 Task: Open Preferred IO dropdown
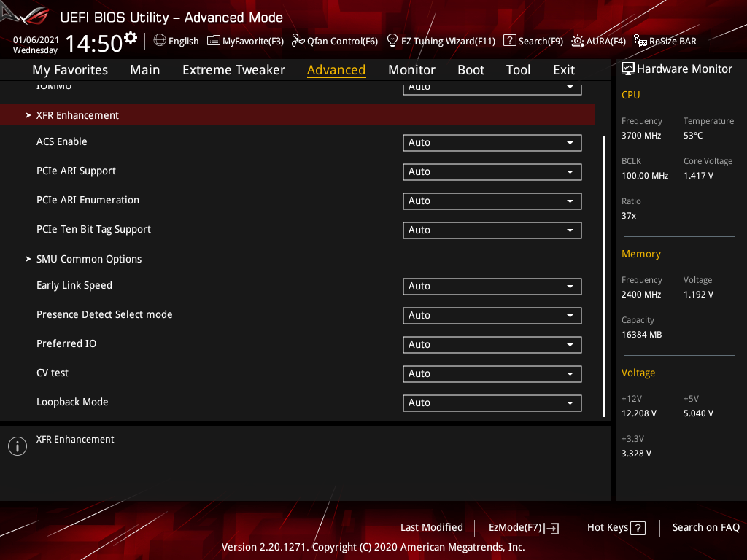pyautogui.click(x=492, y=345)
